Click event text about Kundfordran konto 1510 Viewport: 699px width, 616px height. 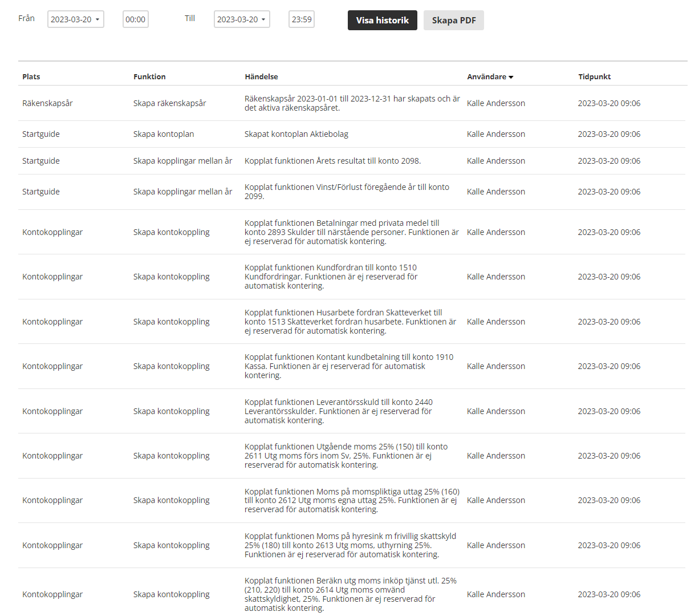pos(331,277)
